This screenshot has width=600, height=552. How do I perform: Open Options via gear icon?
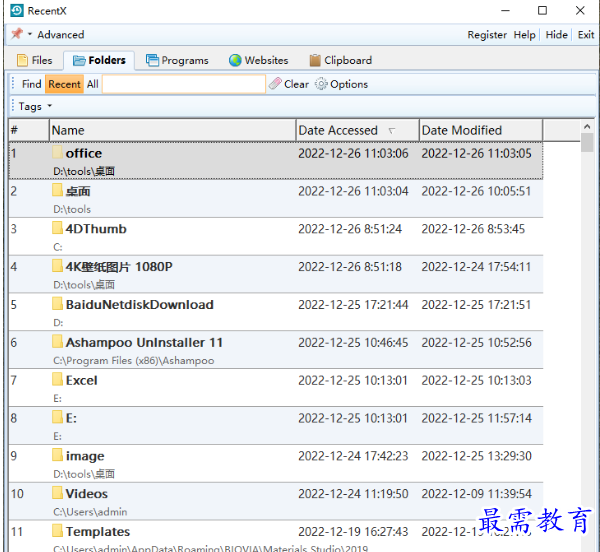click(x=321, y=84)
